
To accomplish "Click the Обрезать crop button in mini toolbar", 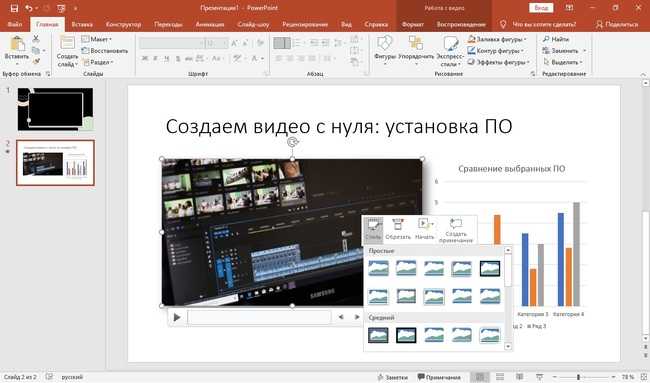I will tap(398, 229).
